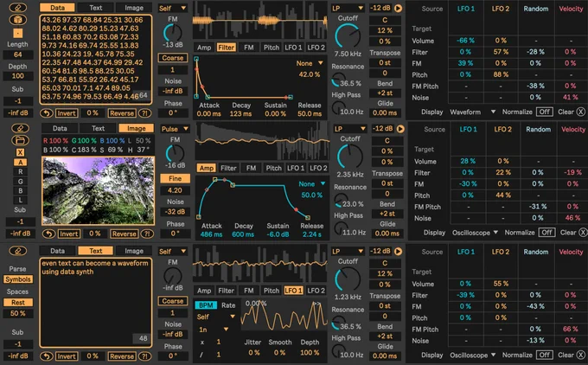
Task: Click the ?! help icon beneath the text box
Action: [x=144, y=356]
